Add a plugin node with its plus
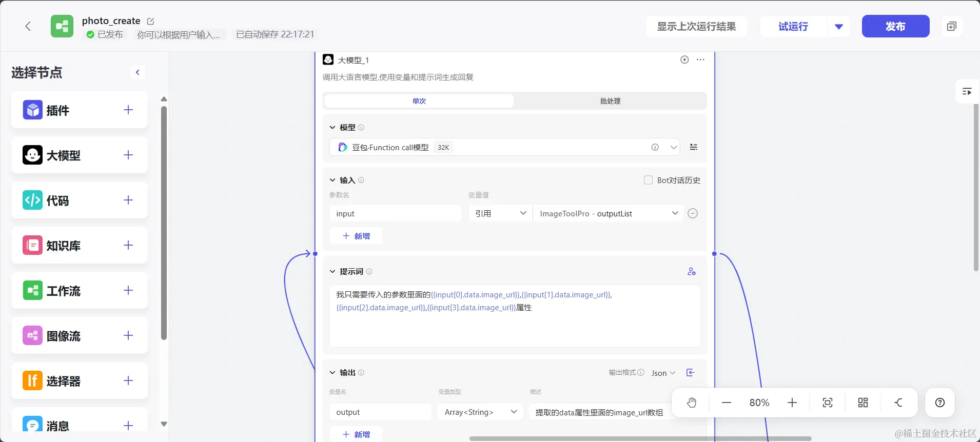This screenshot has height=442, width=980. [128, 110]
